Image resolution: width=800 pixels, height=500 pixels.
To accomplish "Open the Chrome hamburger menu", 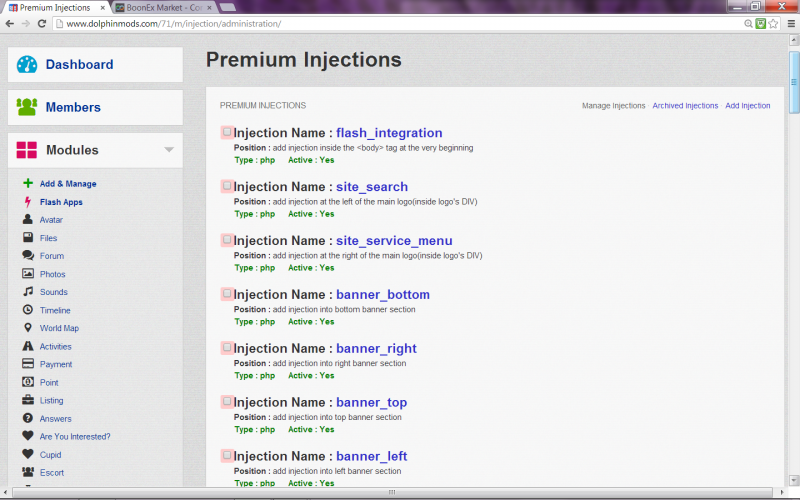I will point(791,23).
